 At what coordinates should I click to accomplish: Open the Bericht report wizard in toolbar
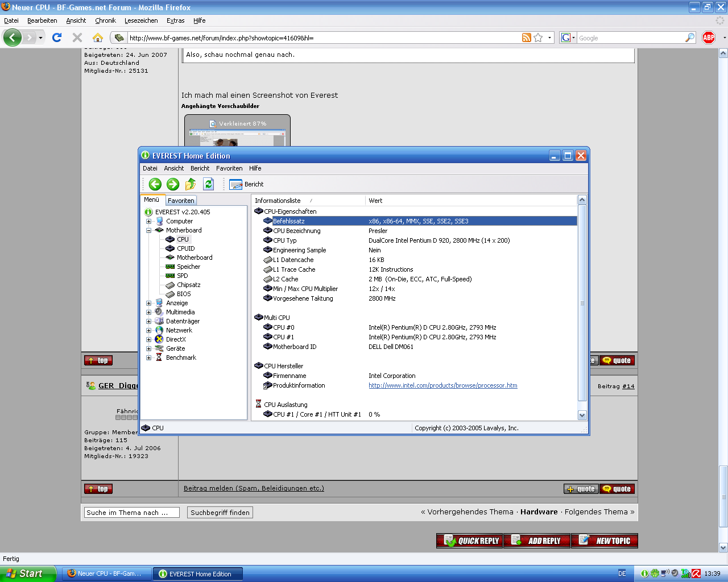[246, 184]
